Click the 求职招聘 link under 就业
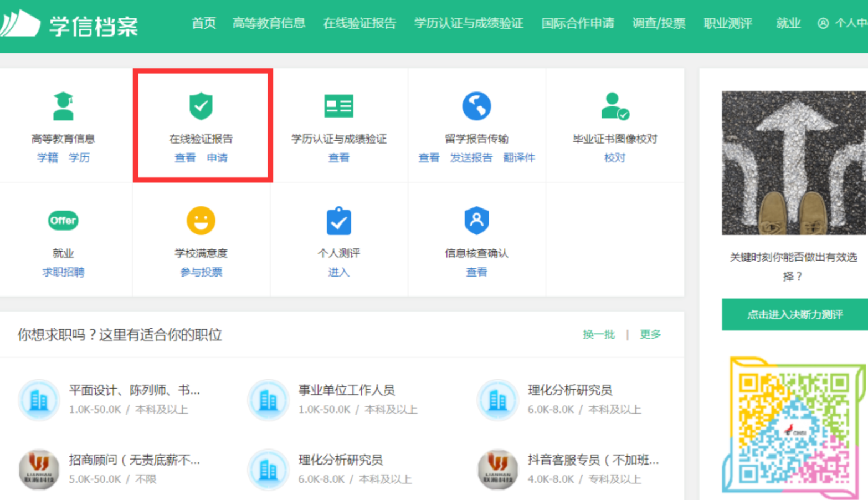This screenshot has width=868, height=500. point(63,272)
